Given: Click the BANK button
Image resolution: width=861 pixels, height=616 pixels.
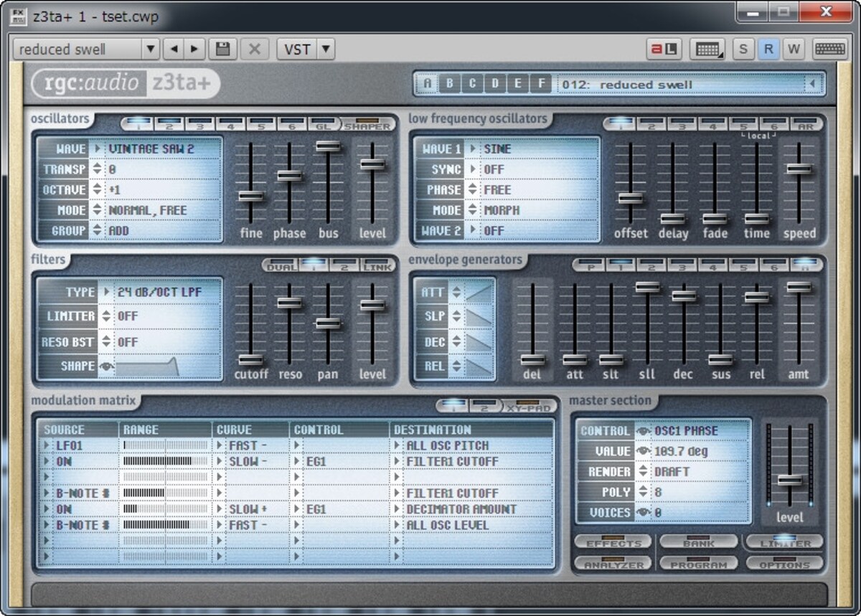Looking at the screenshot, I should pos(699,542).
